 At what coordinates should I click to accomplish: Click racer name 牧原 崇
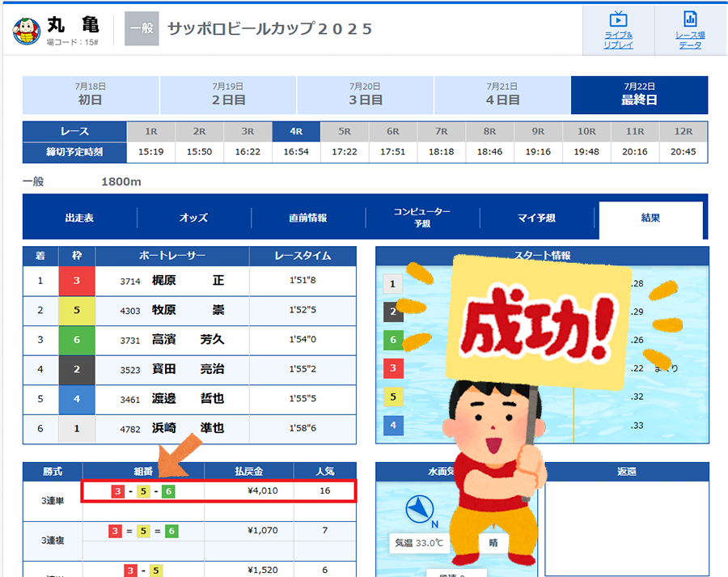[x=188, y=310]
